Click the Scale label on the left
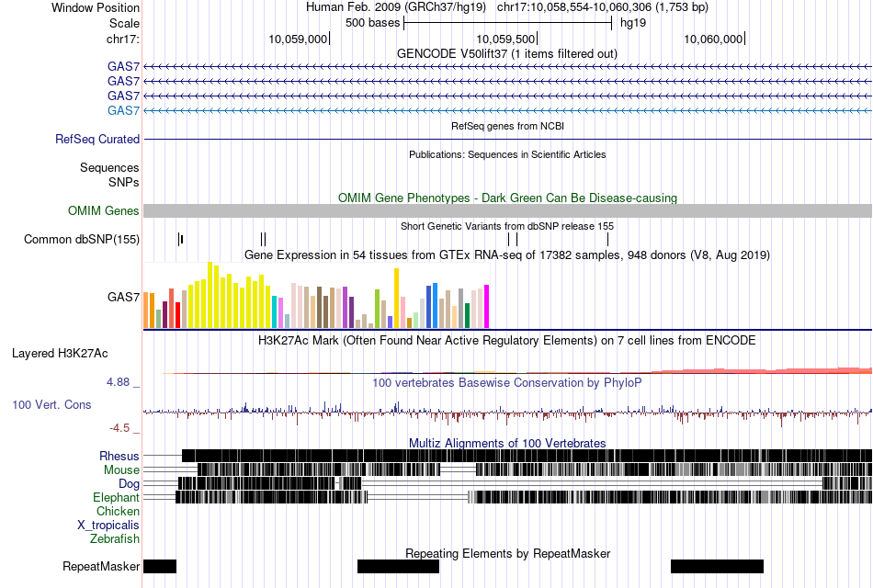The height and width of the screenshot is (588, 873). [x=124, y=23]
